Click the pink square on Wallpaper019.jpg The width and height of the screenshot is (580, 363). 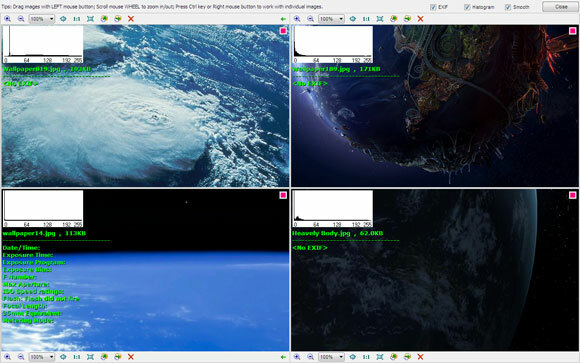pos(283,31)
